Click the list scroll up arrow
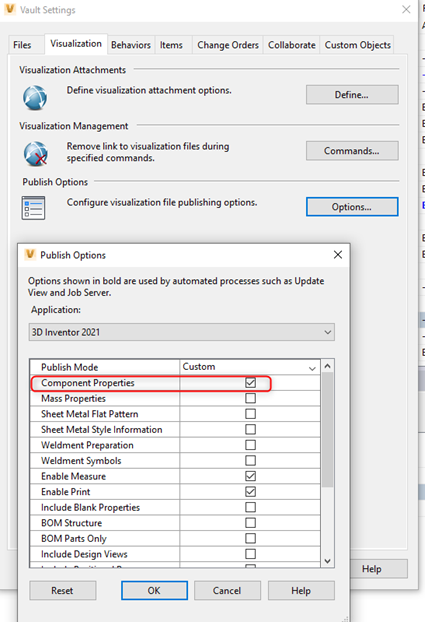The image size is (425, 622). pos(327,366)
